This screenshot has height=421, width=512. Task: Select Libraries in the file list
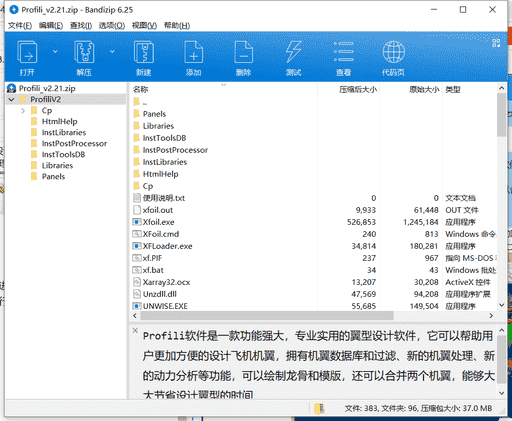pyautogui.click(x=158, y=126)
